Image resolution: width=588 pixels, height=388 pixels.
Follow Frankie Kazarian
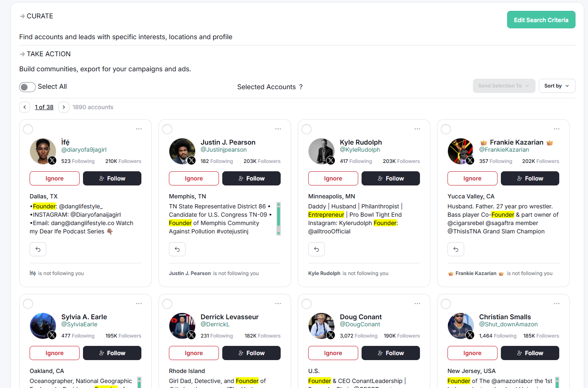(530, 178)
